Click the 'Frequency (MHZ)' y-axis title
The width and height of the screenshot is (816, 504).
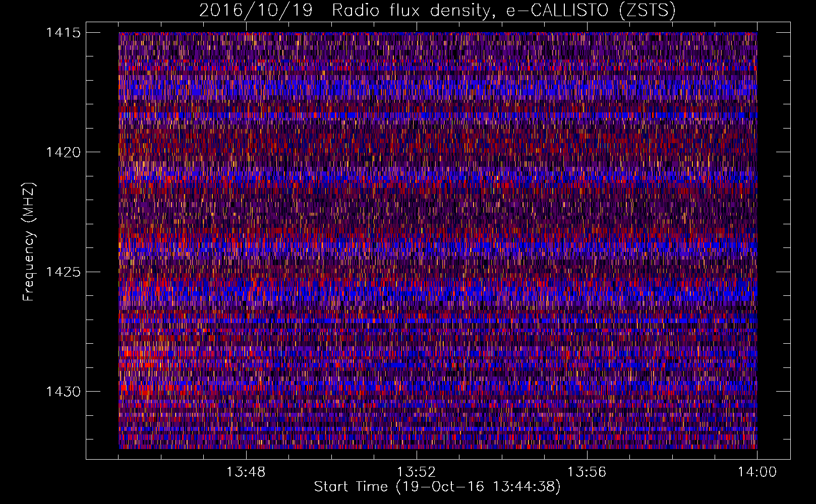pos(29,241)
